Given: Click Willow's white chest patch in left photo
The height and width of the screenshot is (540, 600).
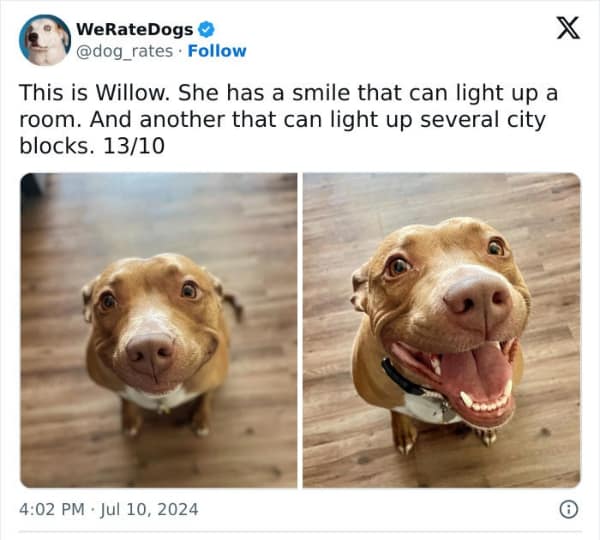Looking at the screenshot, I should click(x=158, y=398).
